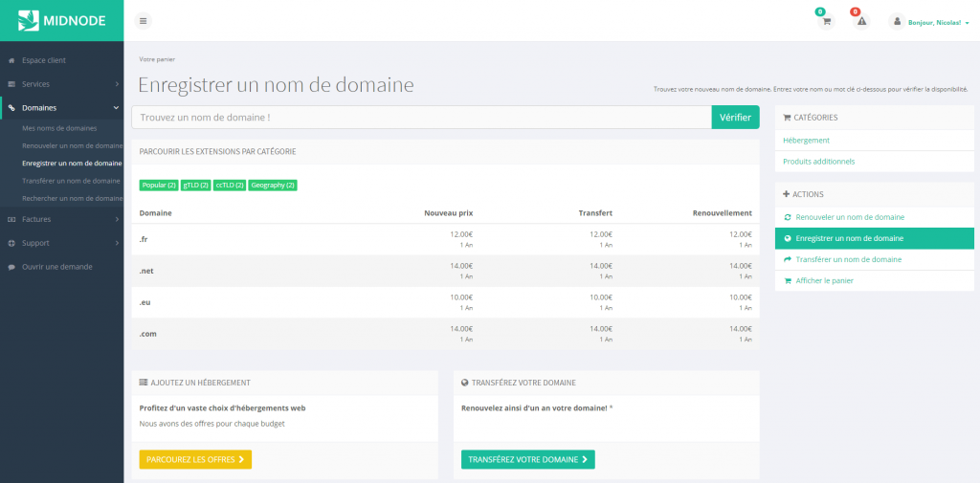Open the Bonjour, Nicolas user dropdown
The width and height of the screenshot is (980, 483).
[931, 21]
